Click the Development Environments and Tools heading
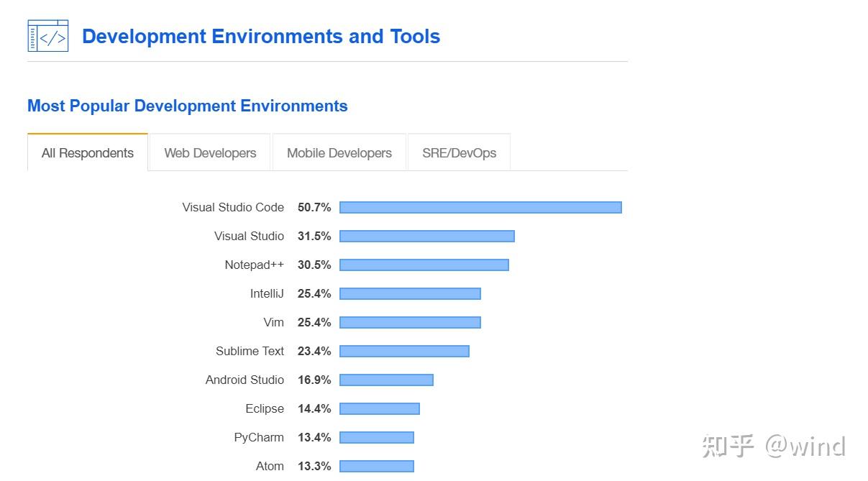 click(261, 36)
